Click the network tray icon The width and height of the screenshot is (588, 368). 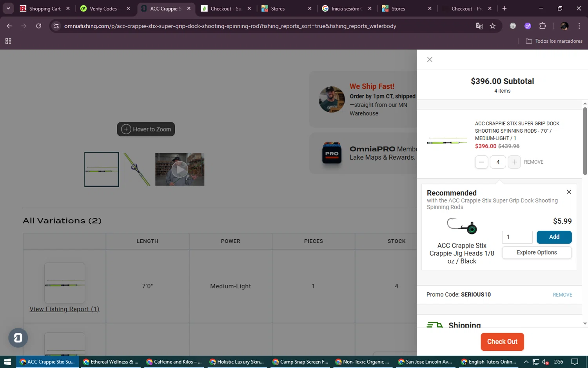click(536, 362)
